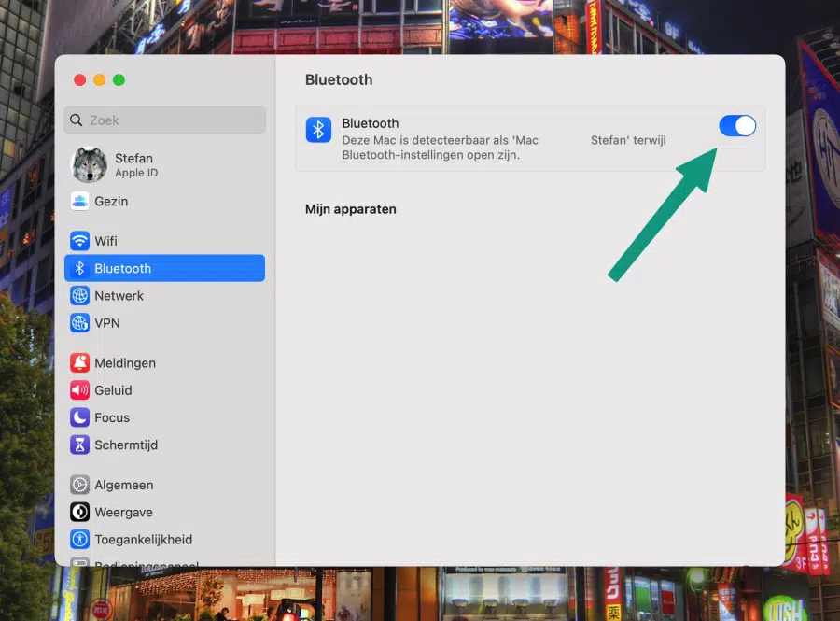Click the VPN globe icon

[80, 322]
